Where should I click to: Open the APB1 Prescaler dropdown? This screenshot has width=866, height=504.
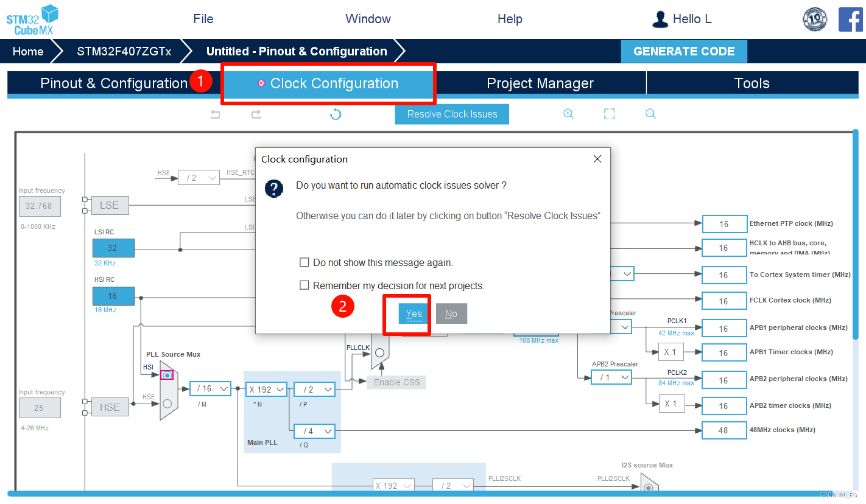tap(621, 327)
